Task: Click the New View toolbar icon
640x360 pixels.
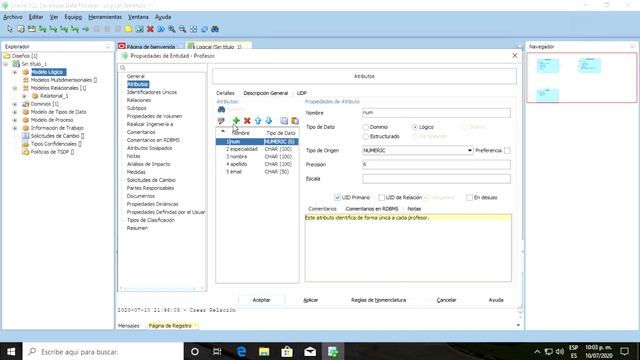Action: pyautogui.click(x=31, y=29)
